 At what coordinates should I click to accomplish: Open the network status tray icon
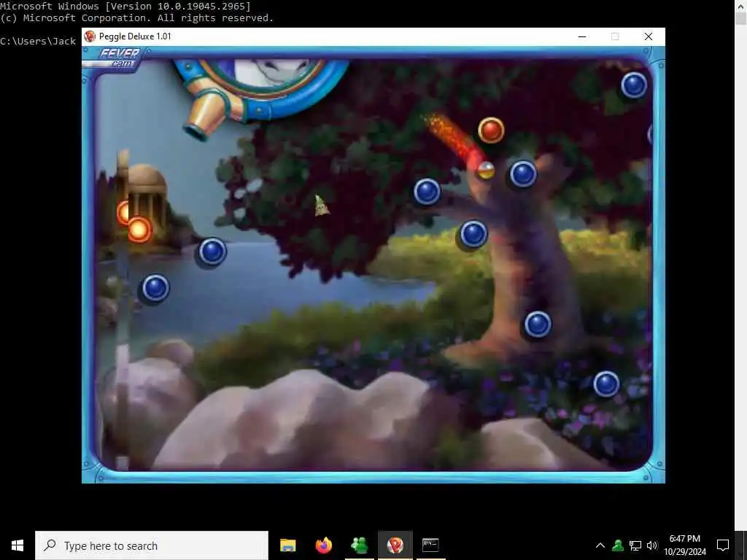coord(635,545)
